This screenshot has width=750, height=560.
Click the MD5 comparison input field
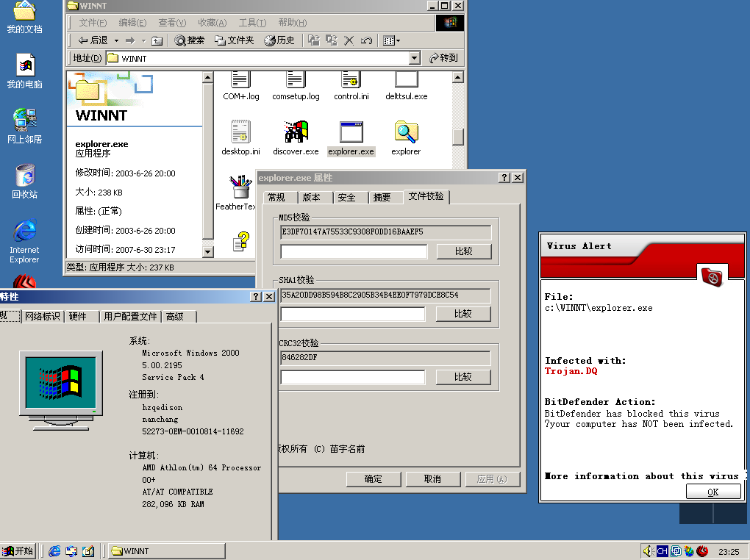(x=354, y=251)
